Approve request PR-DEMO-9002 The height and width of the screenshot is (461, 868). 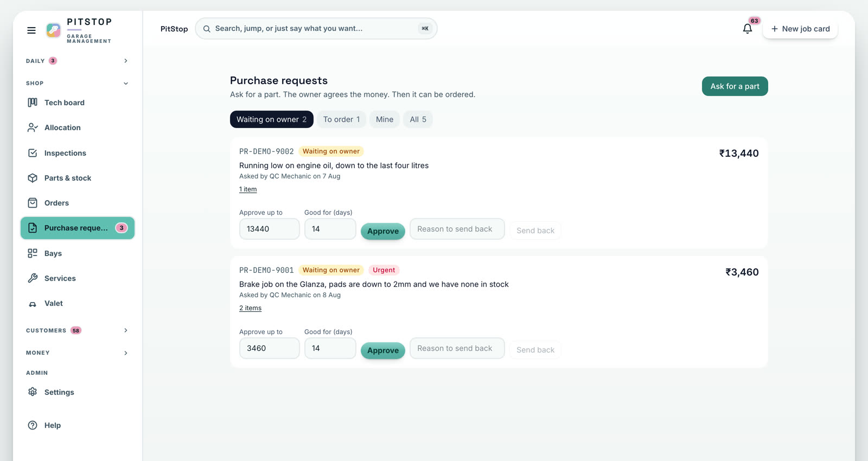click(383, 231)
